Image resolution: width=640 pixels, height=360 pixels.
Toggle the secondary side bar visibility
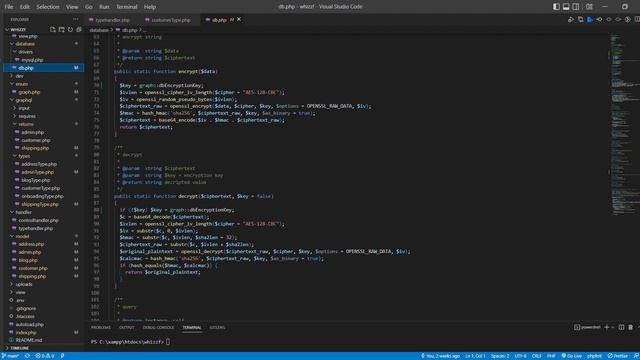point(576,7)
